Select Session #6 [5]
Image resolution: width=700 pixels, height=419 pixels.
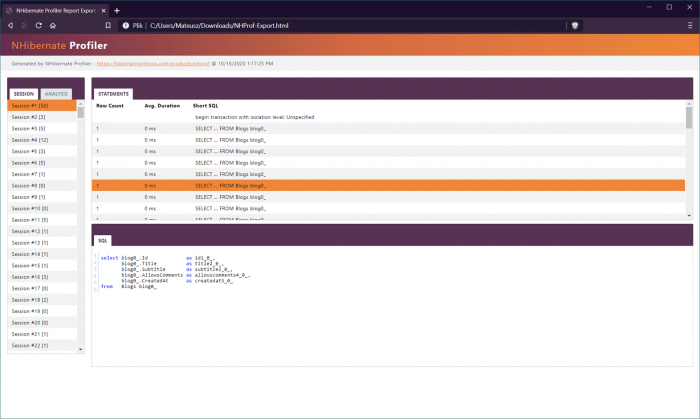42,163
